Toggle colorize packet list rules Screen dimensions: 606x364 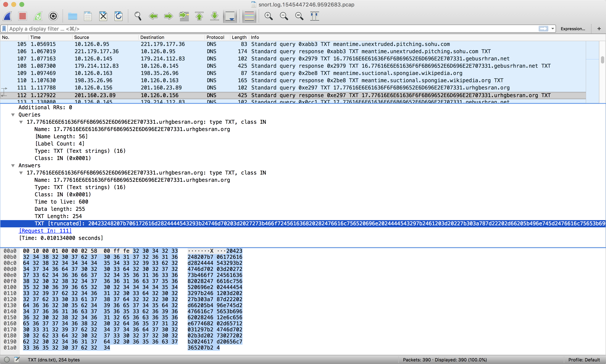coord(249,16)
